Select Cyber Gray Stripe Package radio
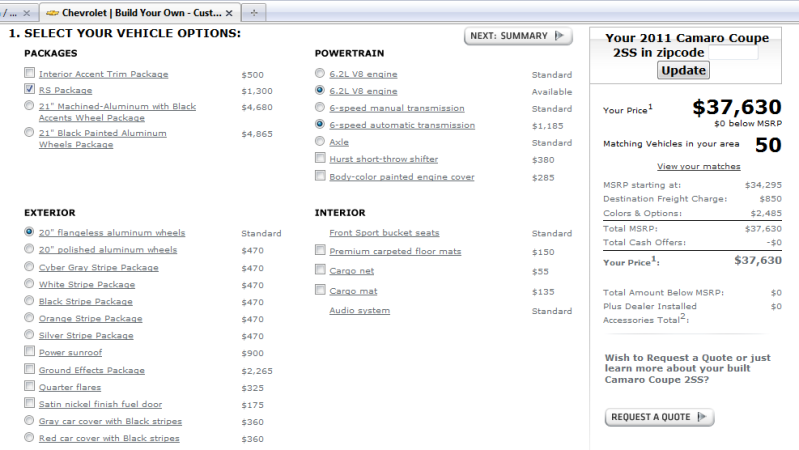799x450 pixels. (29, 267)
